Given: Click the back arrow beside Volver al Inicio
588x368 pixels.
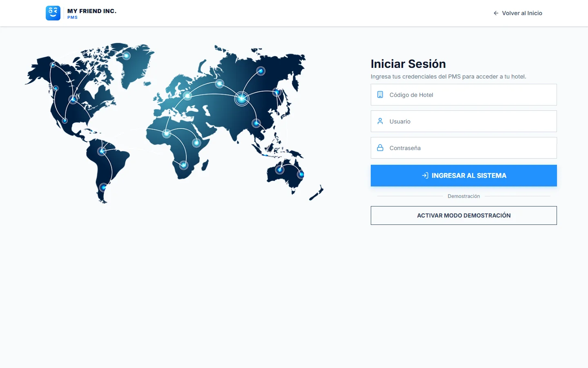Looking at the screenshot, I should click(496, 13).
